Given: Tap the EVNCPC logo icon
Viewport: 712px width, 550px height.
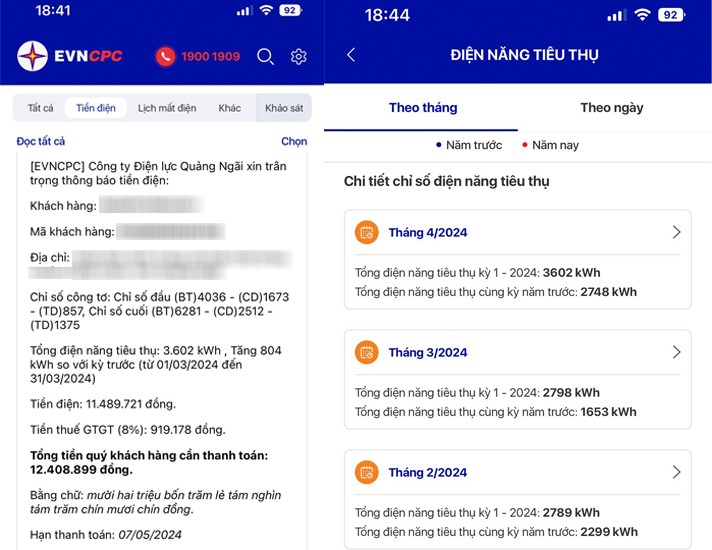Looking at the screenshot, I should tap(32, 57).
